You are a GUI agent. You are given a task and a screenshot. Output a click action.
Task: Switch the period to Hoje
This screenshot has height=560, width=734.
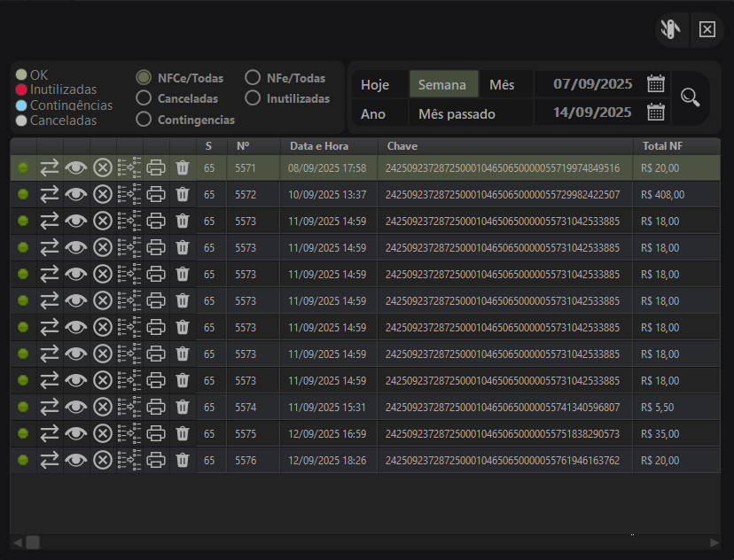click(x=376, y=85)
